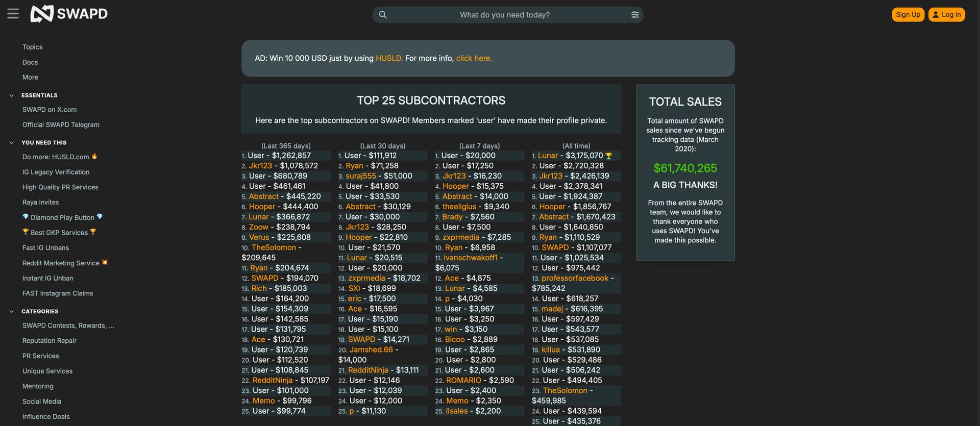Viewport: 980px width, 426px height.
Task: Collapse the YOU NEED THIS section
Action: tap(12, 143)
